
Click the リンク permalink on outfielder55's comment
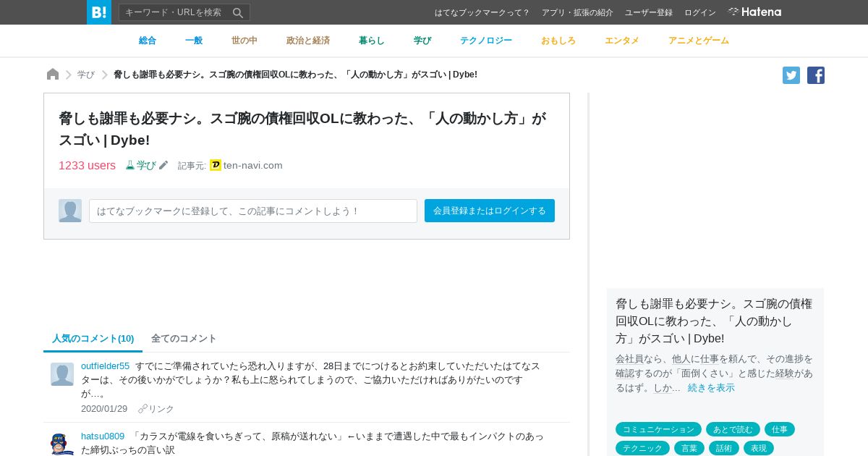156,409
